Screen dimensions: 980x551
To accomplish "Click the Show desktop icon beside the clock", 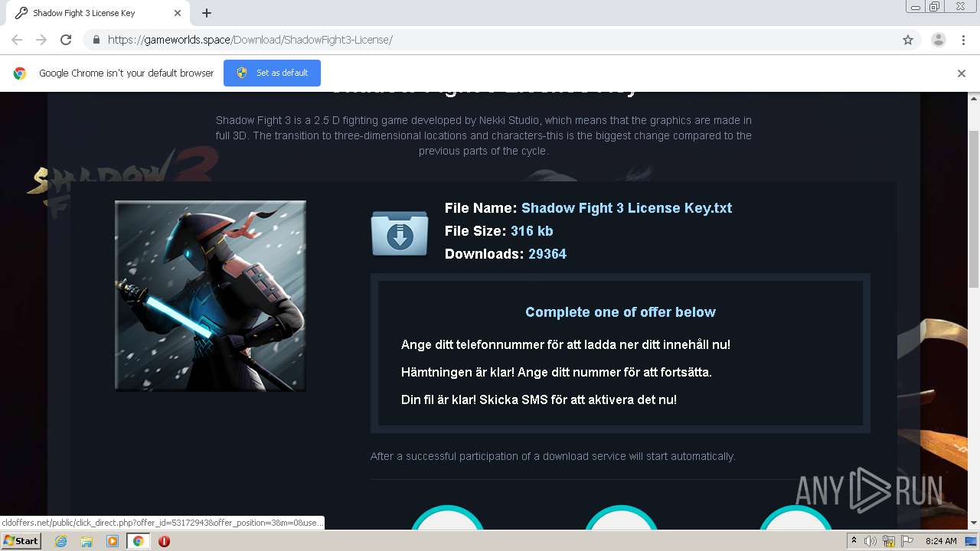I will click(972, 541).
